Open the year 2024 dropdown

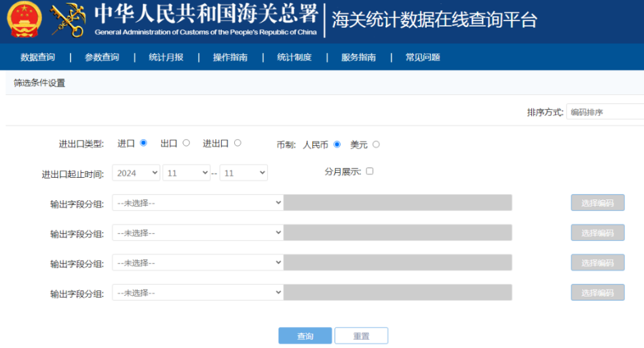[x=136, y=173]
